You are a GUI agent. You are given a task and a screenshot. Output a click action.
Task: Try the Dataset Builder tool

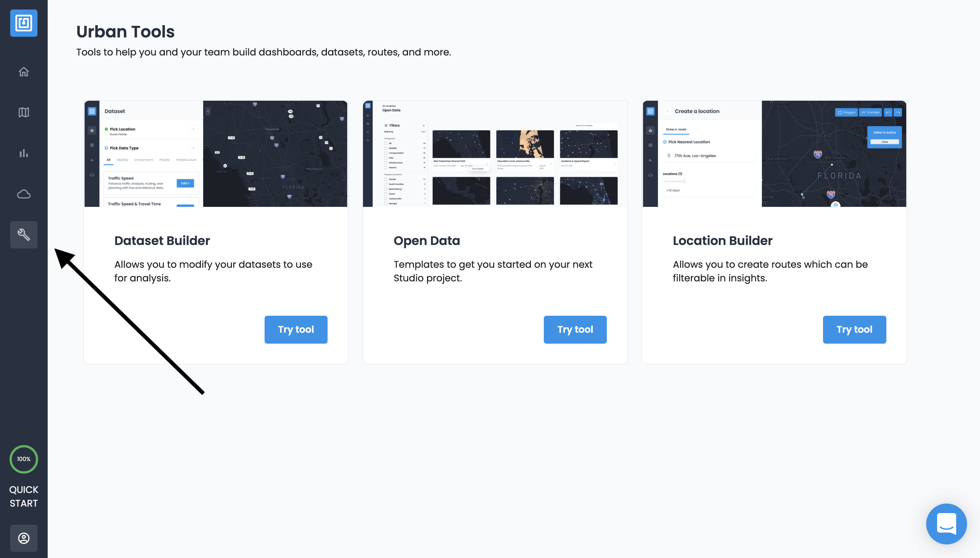296,330
